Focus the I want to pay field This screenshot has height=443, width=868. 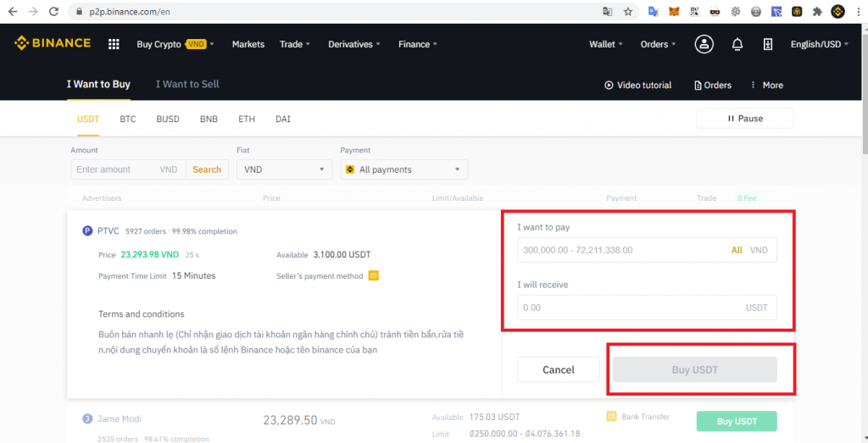click(647, 250)
